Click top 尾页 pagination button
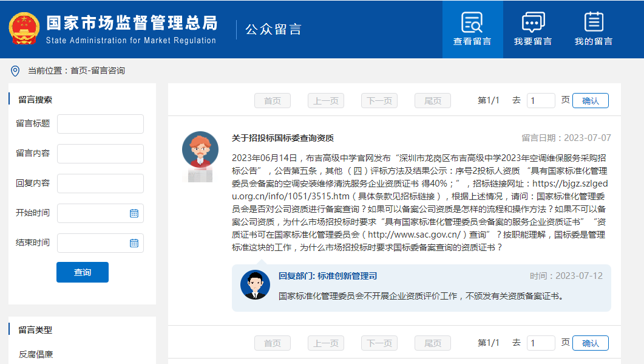Screen dimensions: 644x364 click(433, 101)
